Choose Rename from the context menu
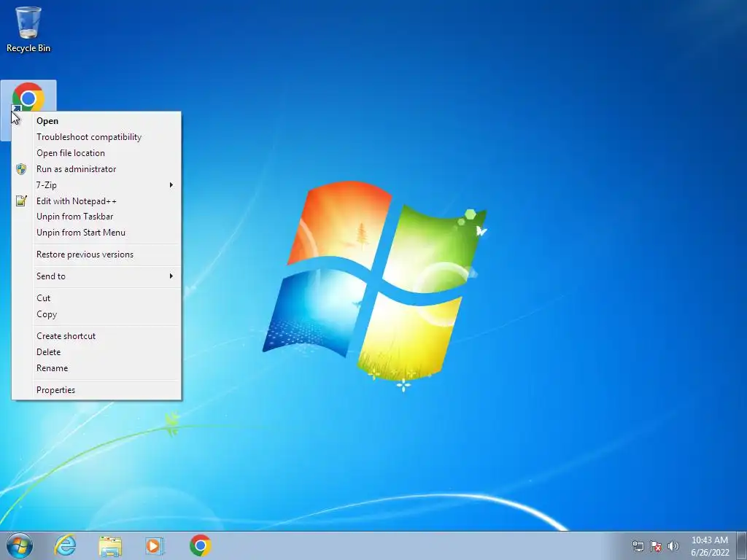The height and width of the screenshot is (560, 747). click(x=97, y=368)
